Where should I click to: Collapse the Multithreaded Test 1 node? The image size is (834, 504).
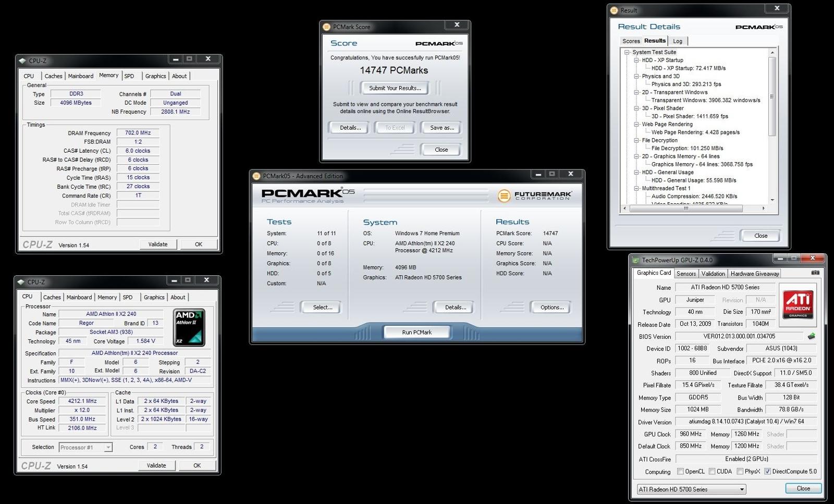pyautogui.click(x=636, y=189)
